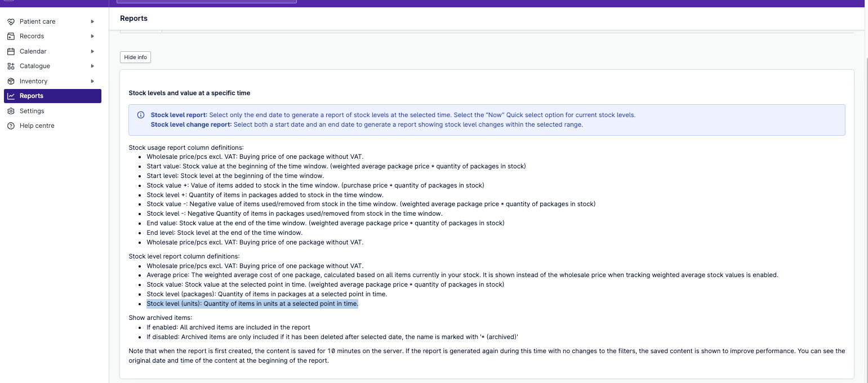Screen dimensions: 868x383
Task: Expand the Inventory submenu arrow
Action: [92, 81]
